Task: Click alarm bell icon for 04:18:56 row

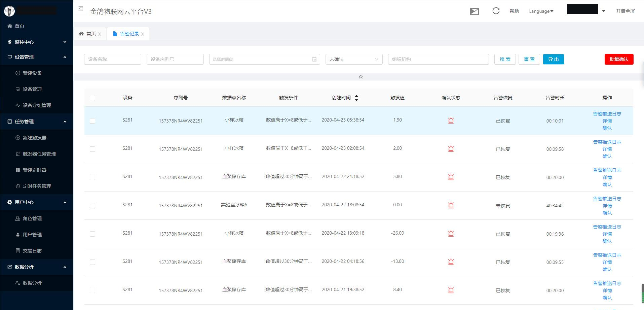Action: coord(451,262)
